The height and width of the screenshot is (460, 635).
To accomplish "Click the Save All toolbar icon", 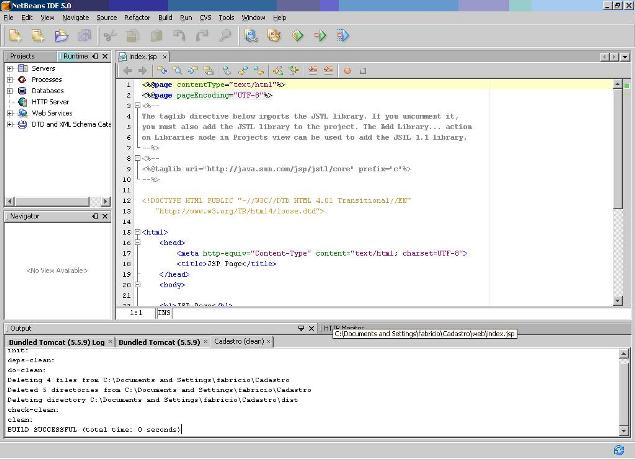I will tap(85, 36).
